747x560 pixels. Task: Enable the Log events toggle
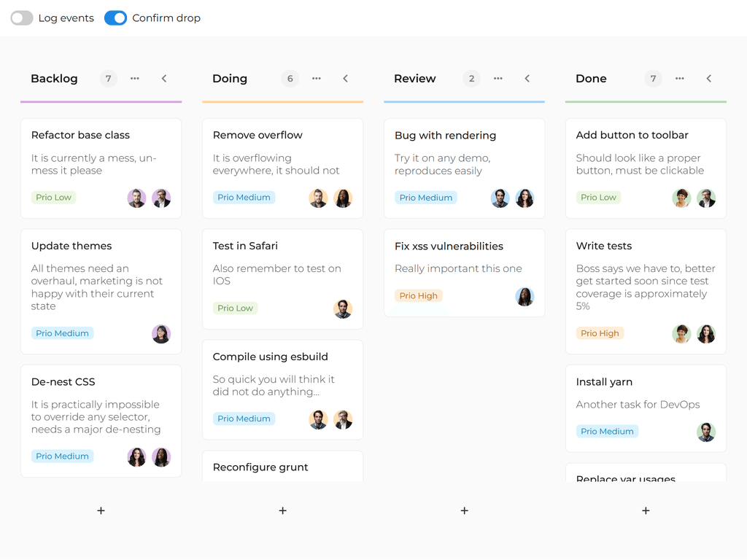tap(22, 18)
